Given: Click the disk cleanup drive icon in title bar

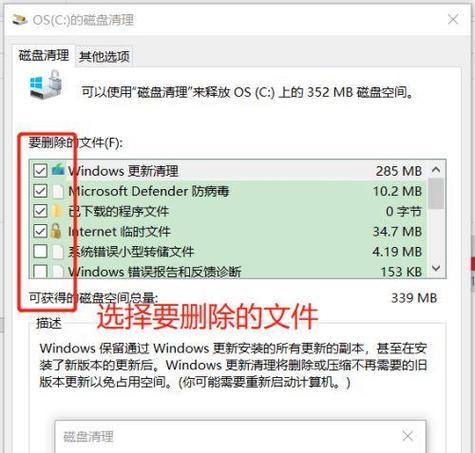Looking at the screenshot, I should [x=20, y=20].
